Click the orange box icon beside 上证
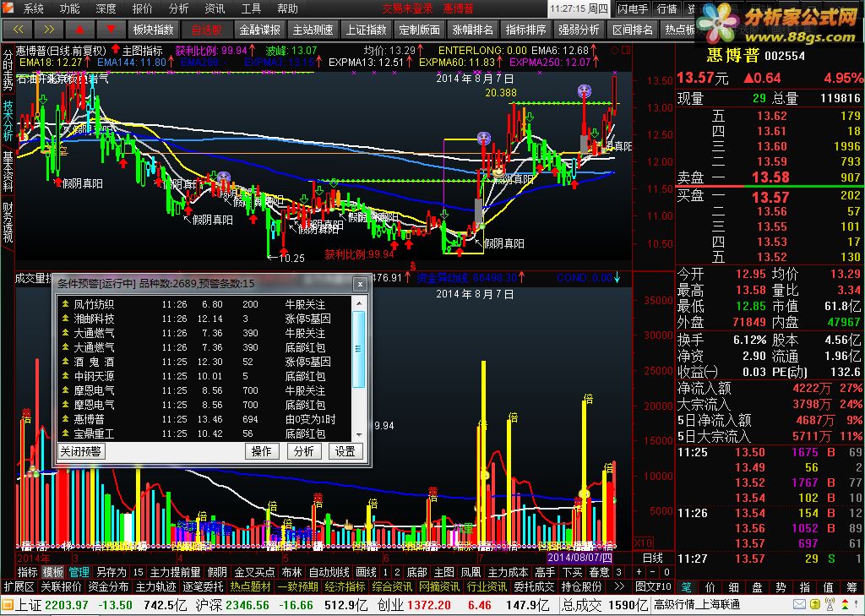865x616 pixels. pos(7,605)
